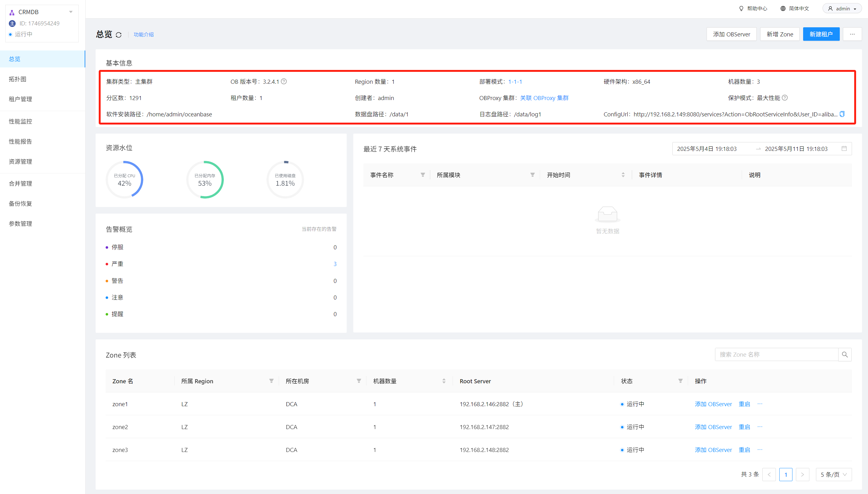The height and width of the screenshot is (494, 868).
Task: Change page size via 5 条/页 dropdown
Action: [x=834, y=474]
